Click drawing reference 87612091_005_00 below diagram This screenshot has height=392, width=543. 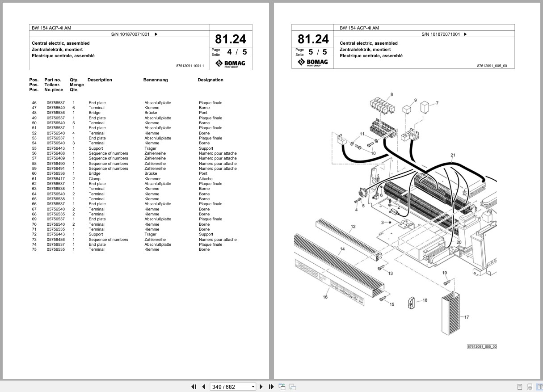[x=482, y=346]
